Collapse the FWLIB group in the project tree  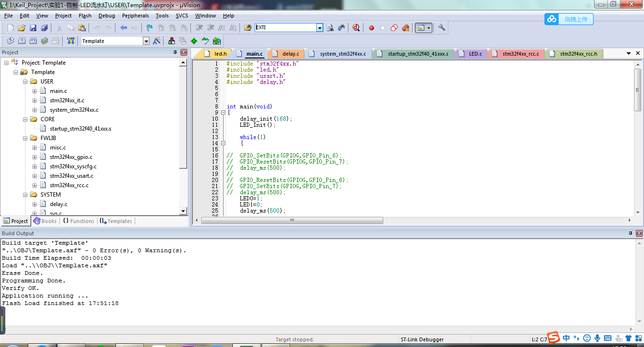click(x=25, y=138)
